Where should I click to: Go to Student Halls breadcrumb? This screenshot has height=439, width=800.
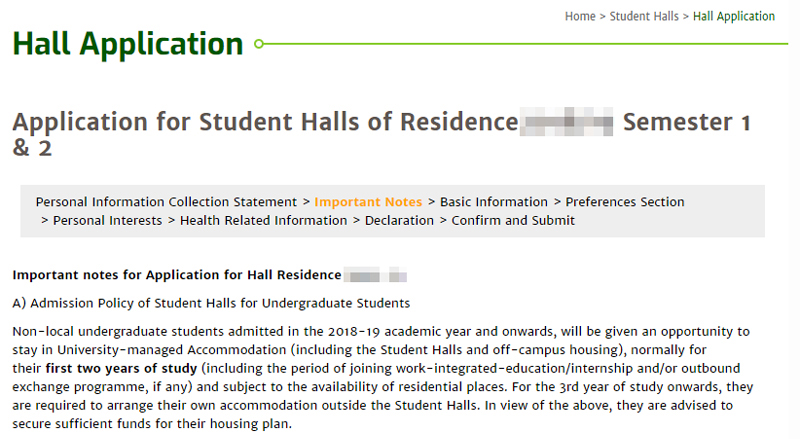coord(644,16)
